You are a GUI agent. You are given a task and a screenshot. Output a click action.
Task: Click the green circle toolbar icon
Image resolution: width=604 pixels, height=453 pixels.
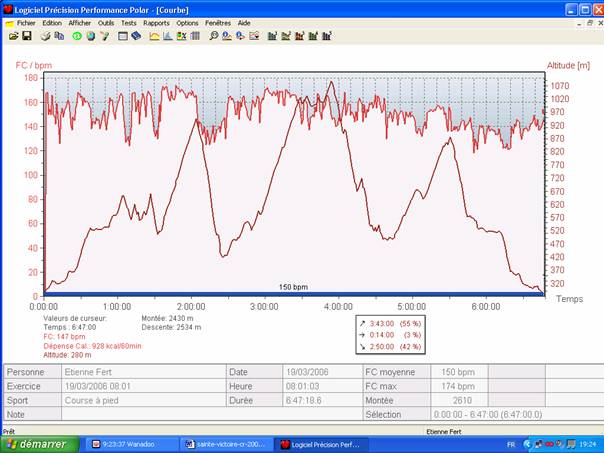pyautogui.click(x=76, y=36)
